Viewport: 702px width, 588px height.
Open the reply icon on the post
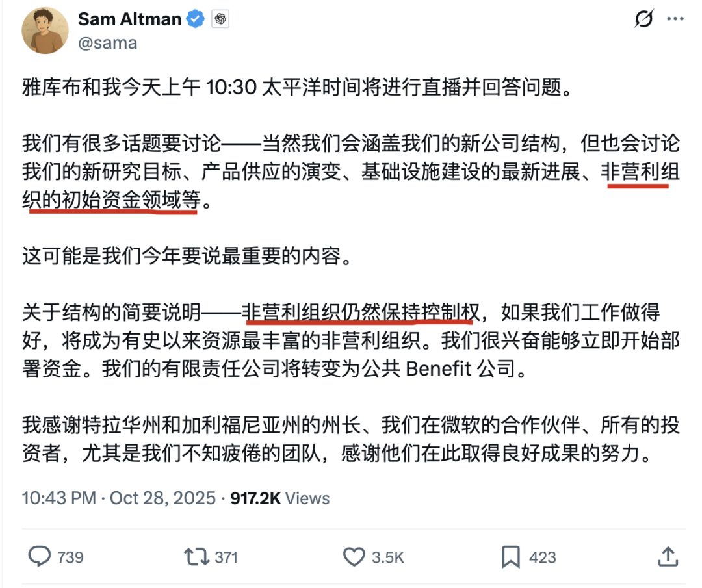(x=40, y=556)
